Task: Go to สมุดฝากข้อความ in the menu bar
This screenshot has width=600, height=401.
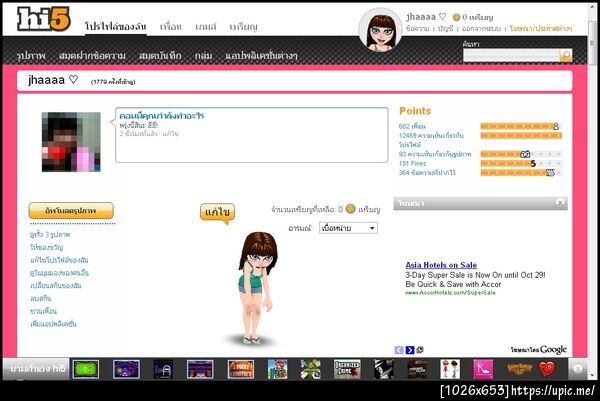Action: tap(92, 56)
